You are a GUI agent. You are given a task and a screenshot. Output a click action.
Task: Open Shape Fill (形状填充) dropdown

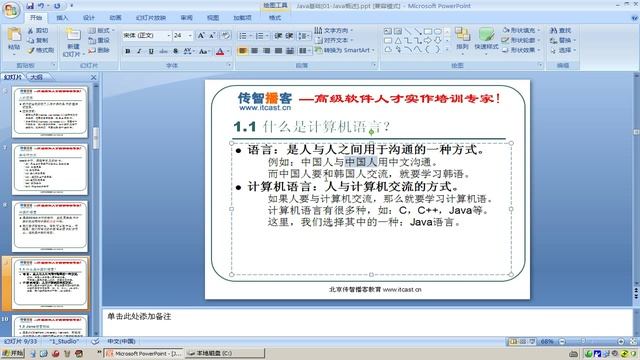pyautogui.click(x=521, y=30)
